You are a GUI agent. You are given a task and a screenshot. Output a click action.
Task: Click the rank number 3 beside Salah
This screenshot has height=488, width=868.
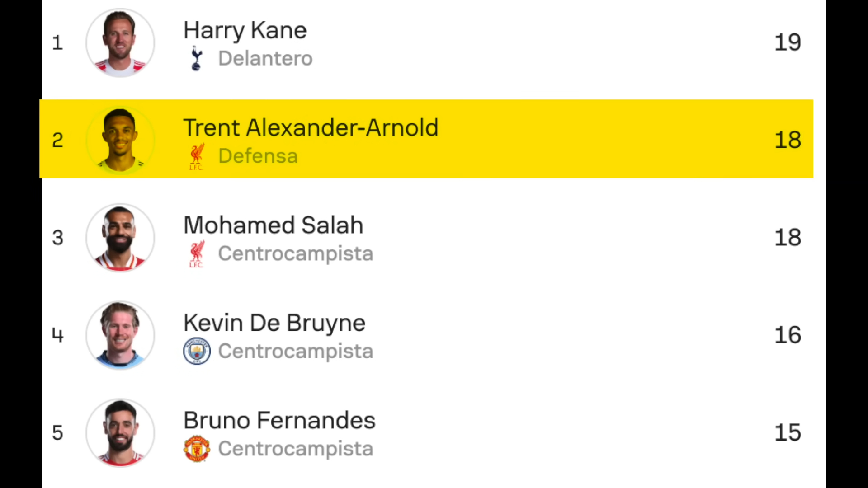pyautogui.click(x=58, y=238)
